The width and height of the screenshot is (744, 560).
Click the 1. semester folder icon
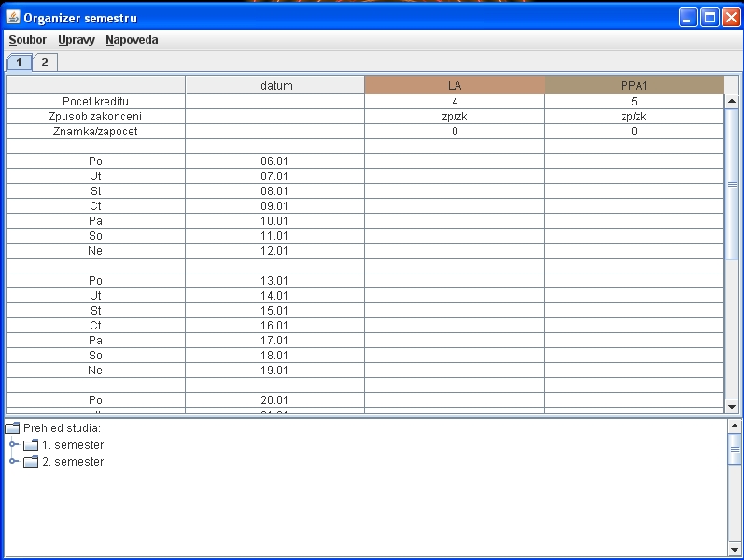(x=31, y=445)
